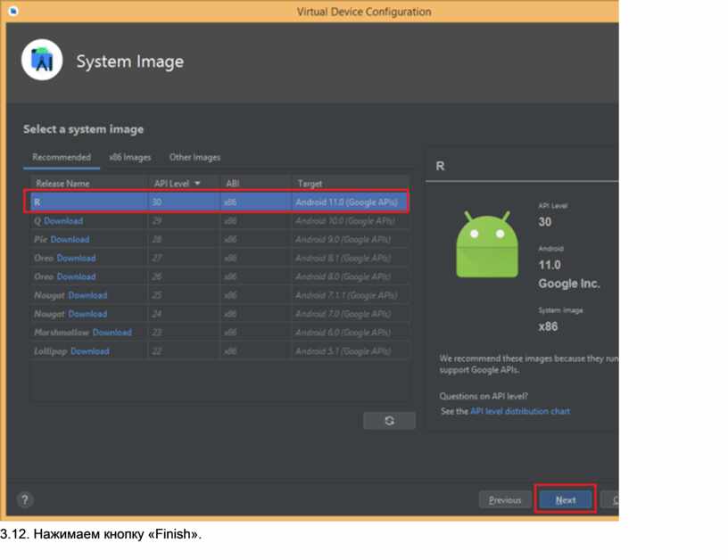The image size is (728, 560).
Task: Click the help question mark icon
Action: (25, 500)
